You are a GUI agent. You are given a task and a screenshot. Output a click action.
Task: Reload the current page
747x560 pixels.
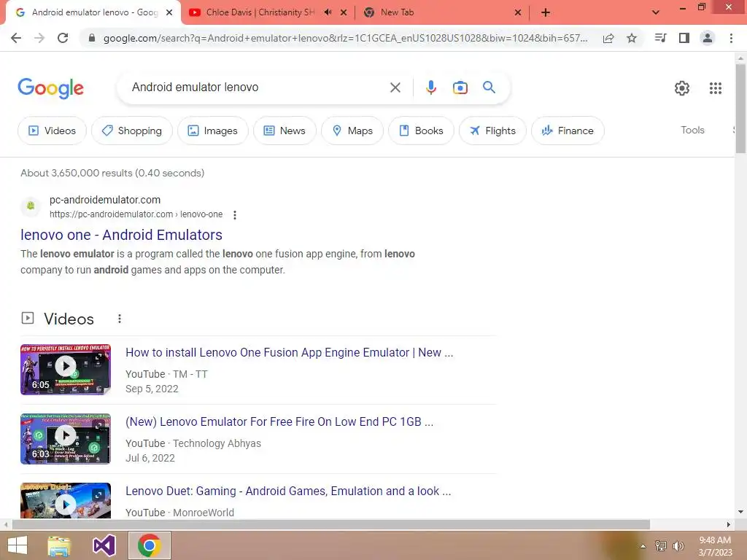pos(63,38)
